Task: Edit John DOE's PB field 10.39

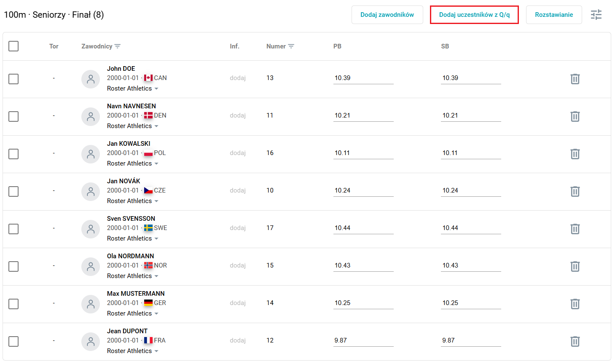Action: 363,78
